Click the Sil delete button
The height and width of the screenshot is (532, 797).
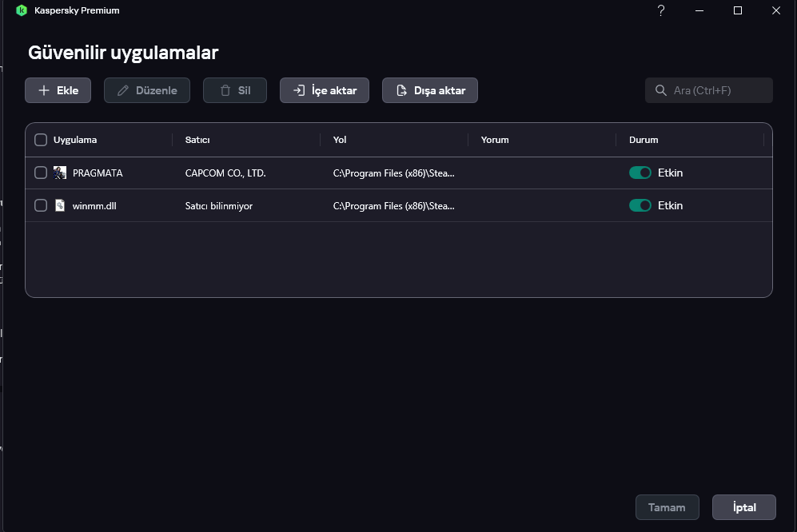(235, 90)
